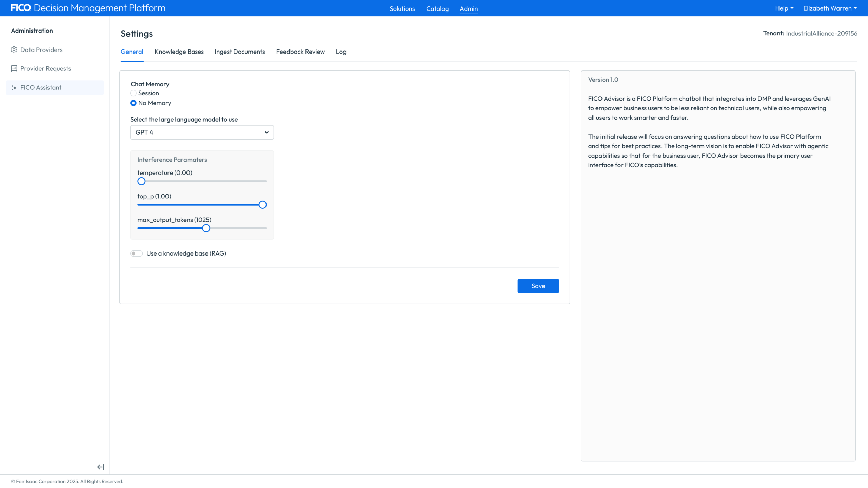Click the Decision Management Platform title
This screenshot has width=868, height=488.
coord(100,8)
